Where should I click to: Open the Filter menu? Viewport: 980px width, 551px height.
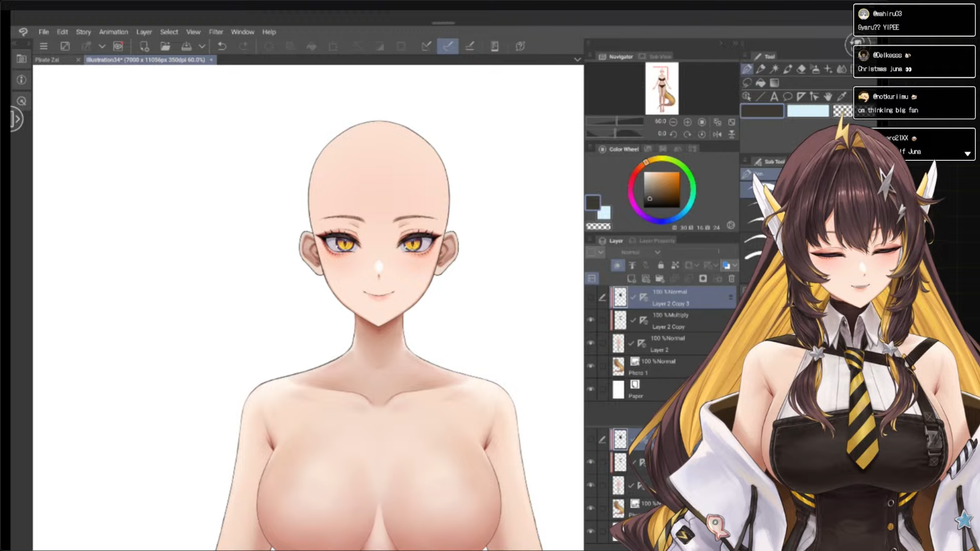pyautogui.click(x=215, y=32)
